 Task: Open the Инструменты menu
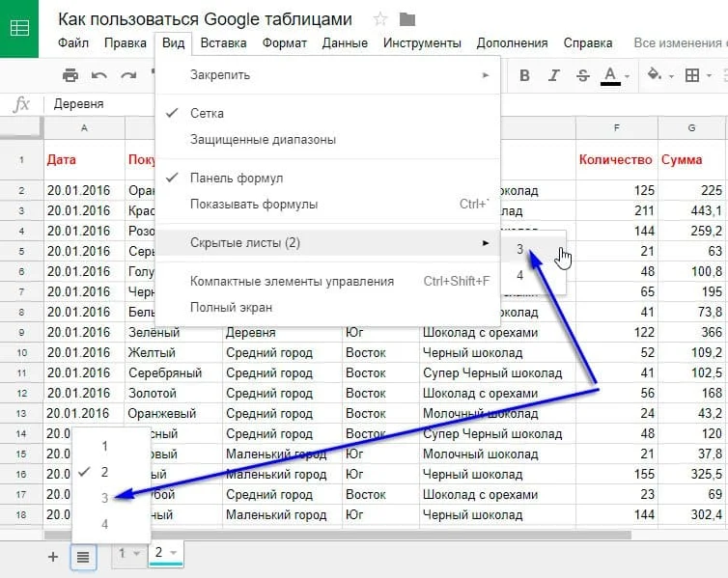tap(422, 43)
